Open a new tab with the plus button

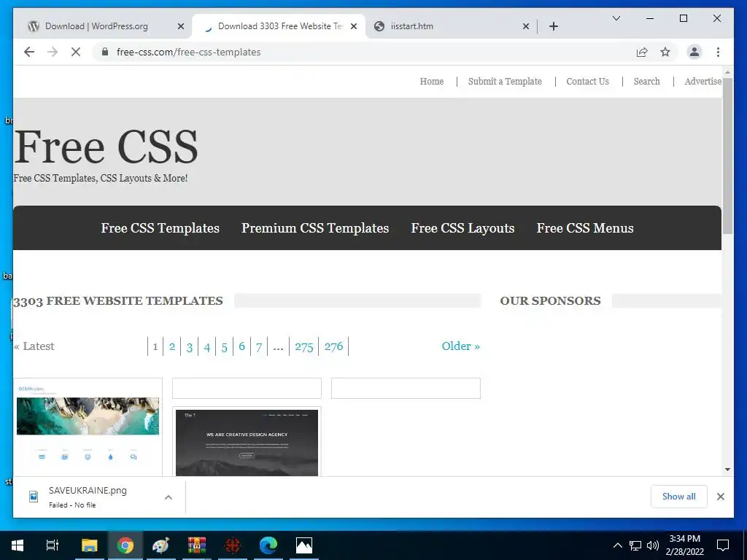click(x=554, y=26)
